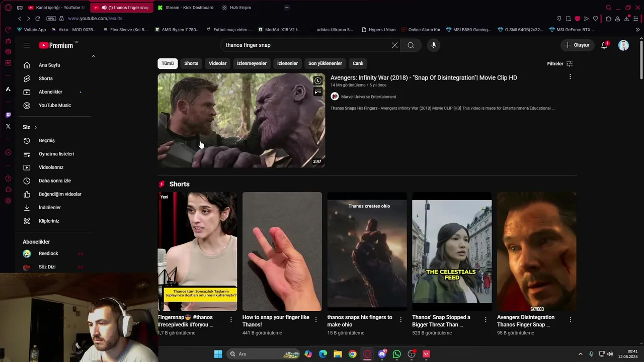644x362 pixels.
Task: Open options for 'How to snap' short
Action: coord(316,320)
